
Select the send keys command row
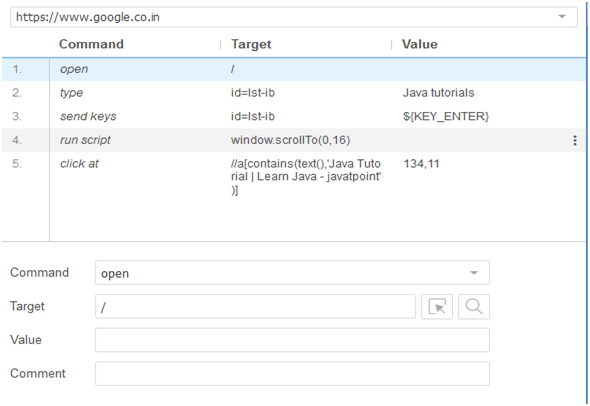294,116
